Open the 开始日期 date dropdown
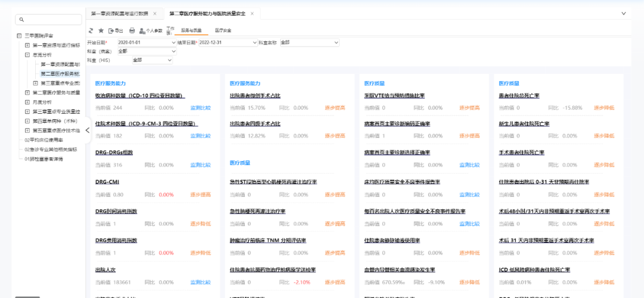Screen dimensions: 644x298 click(x=174, y=42)
